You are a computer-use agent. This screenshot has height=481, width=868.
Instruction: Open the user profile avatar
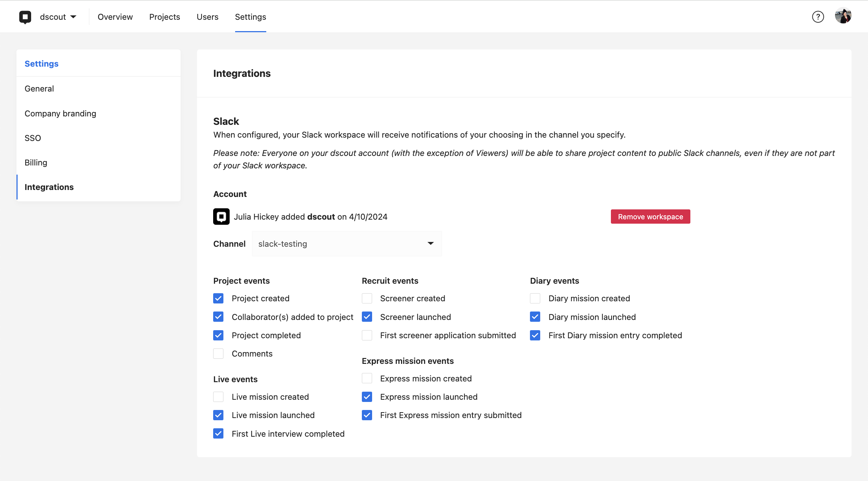coord(843,16)
